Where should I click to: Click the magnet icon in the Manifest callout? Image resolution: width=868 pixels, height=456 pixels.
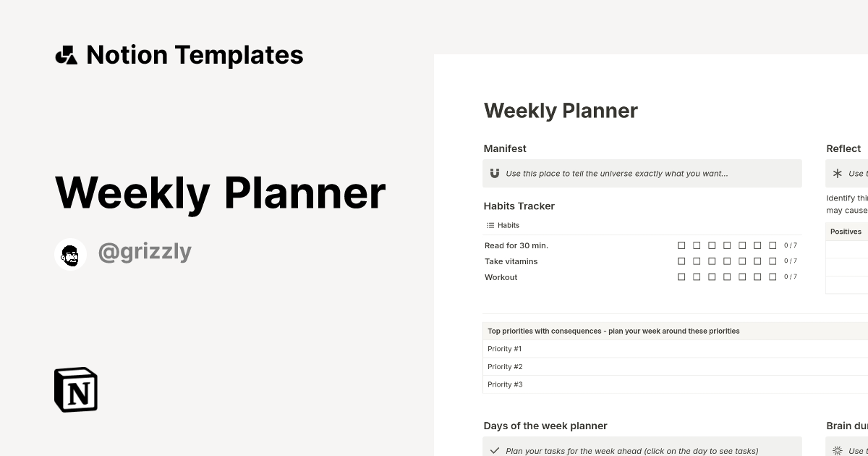tap(495, 174)
